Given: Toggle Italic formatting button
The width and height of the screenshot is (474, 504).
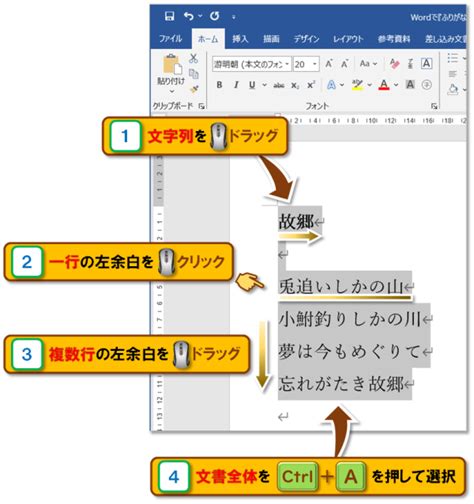Looking at the screenshot, I should click(x=236, y=85).
